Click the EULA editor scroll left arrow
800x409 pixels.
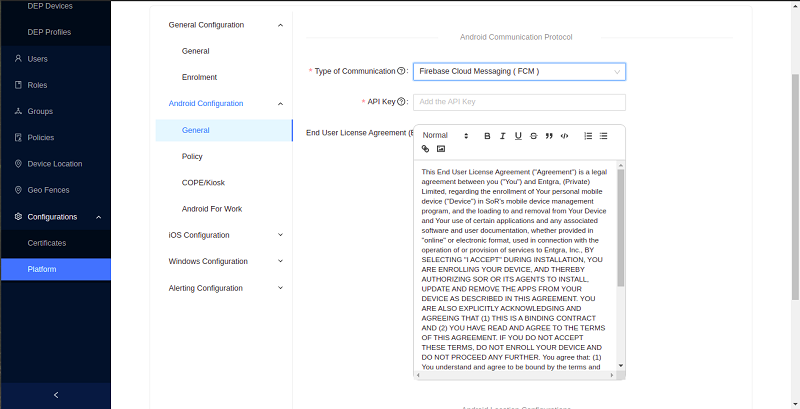(x=418, y=375)
